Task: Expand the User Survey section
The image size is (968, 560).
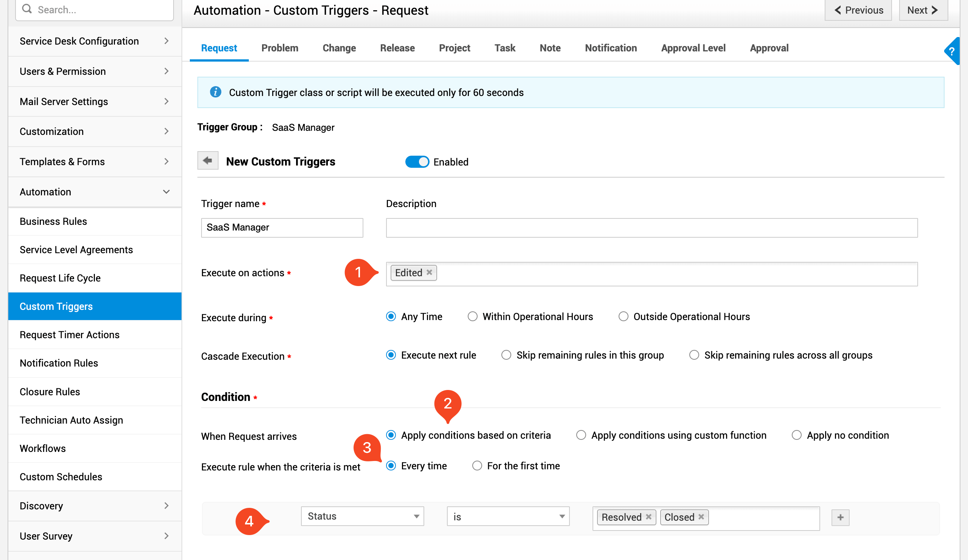Action: (95, 536)
